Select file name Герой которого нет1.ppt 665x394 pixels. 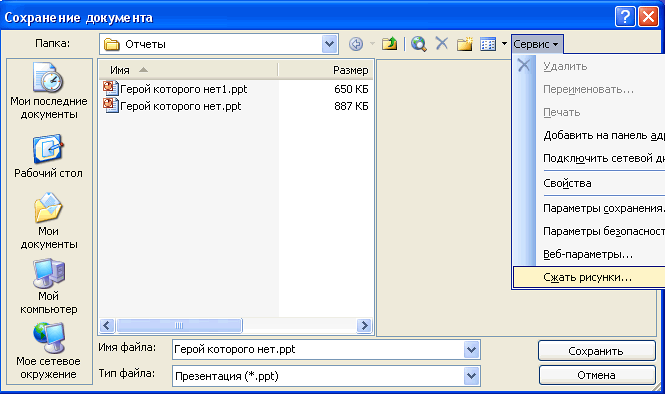click(183, 89)
